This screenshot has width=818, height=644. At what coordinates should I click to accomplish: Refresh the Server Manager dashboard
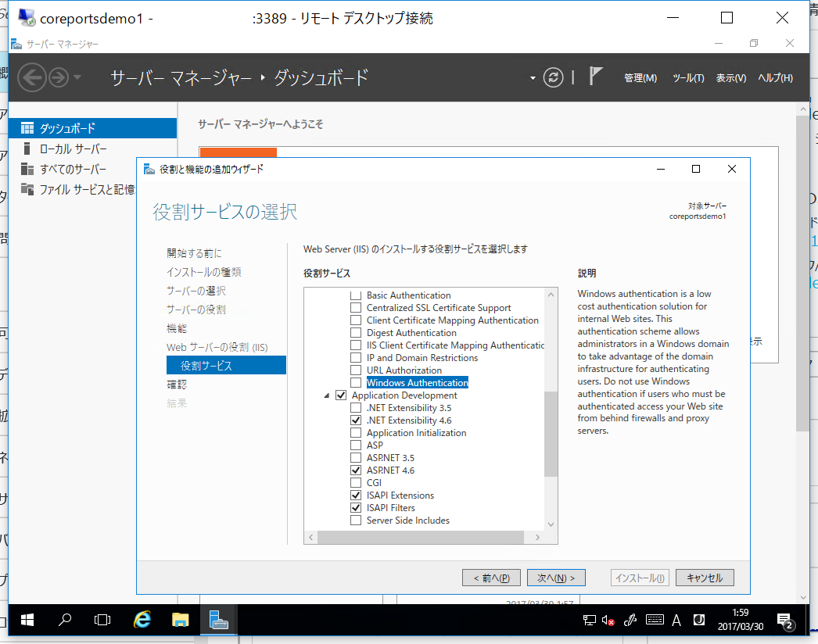pos(553,77)
